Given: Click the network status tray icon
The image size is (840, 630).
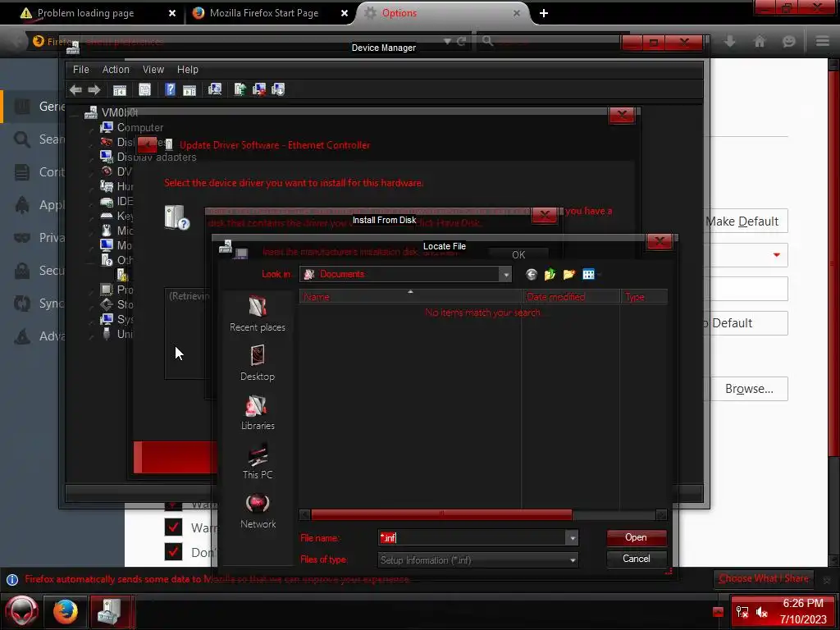Looking at the screenshot, I should point(742,612).
